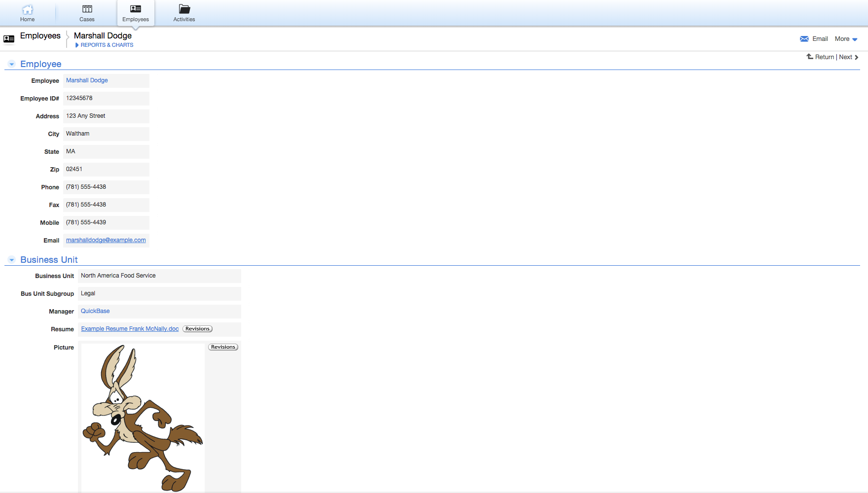The image size is (868, 493).
Task: Click the employee picture thumbnail
Action: [x=143, y=418]
